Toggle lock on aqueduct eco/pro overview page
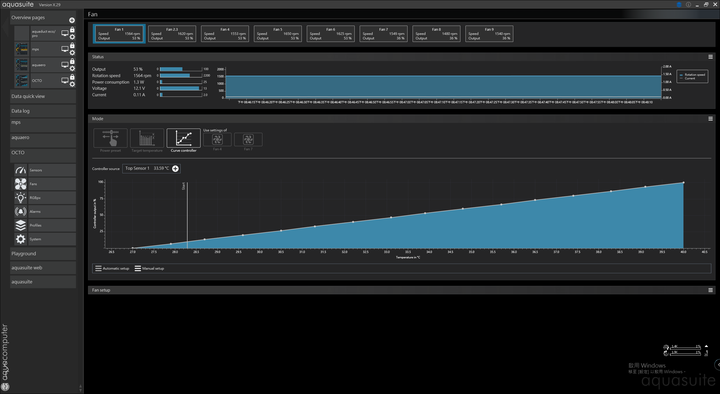720x394 pixels. click(72, 30)
